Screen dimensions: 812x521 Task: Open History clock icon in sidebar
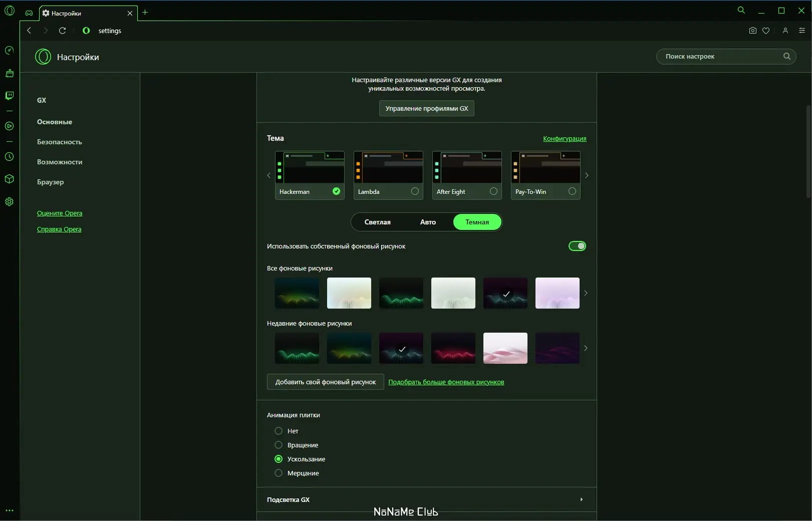pos(9,157)
